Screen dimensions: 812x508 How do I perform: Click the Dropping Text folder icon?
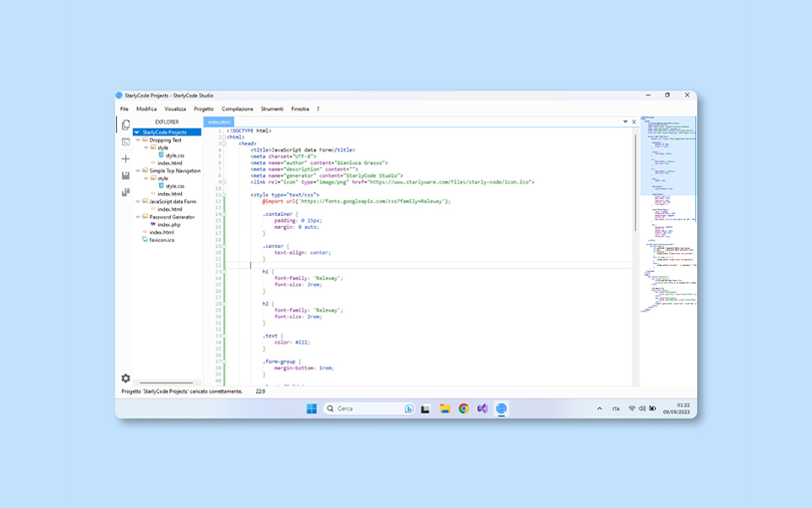(145, 140)
